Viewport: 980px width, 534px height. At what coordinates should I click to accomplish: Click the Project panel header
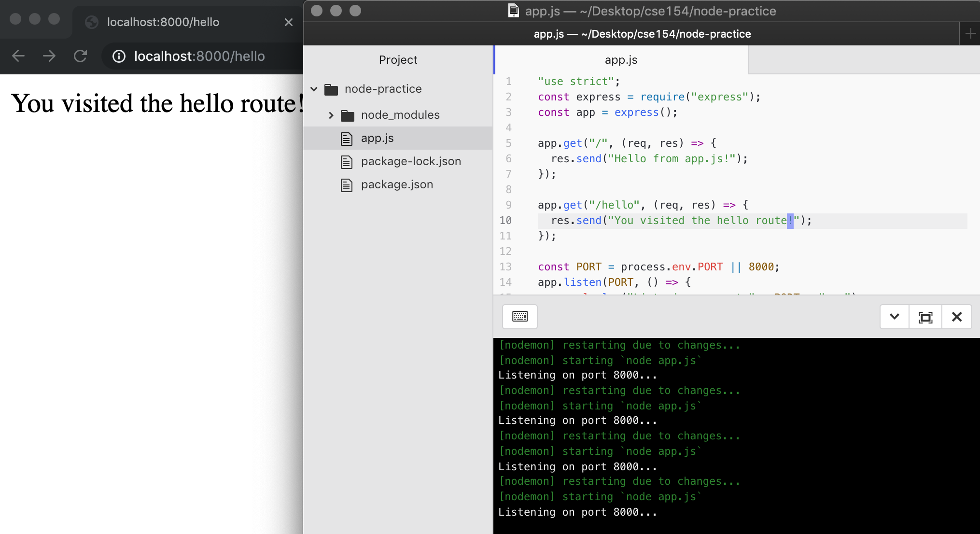click(x=397, y=59)
